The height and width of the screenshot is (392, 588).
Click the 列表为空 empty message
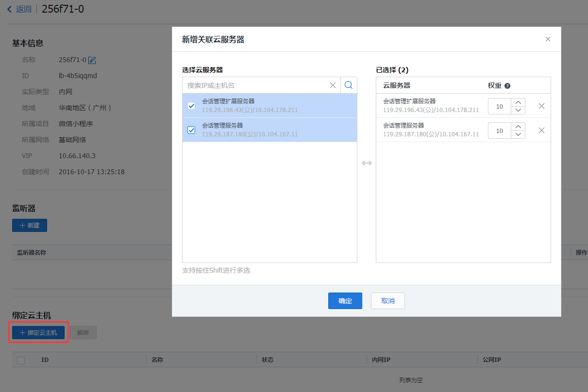click(x=411, y=380)
